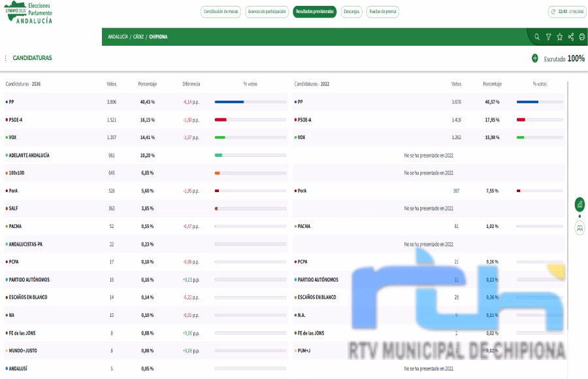The height and width of the screenshot is (379, 588).
Task: Click the PP vote percentage bar for 2026
Action: coord(250,102)
